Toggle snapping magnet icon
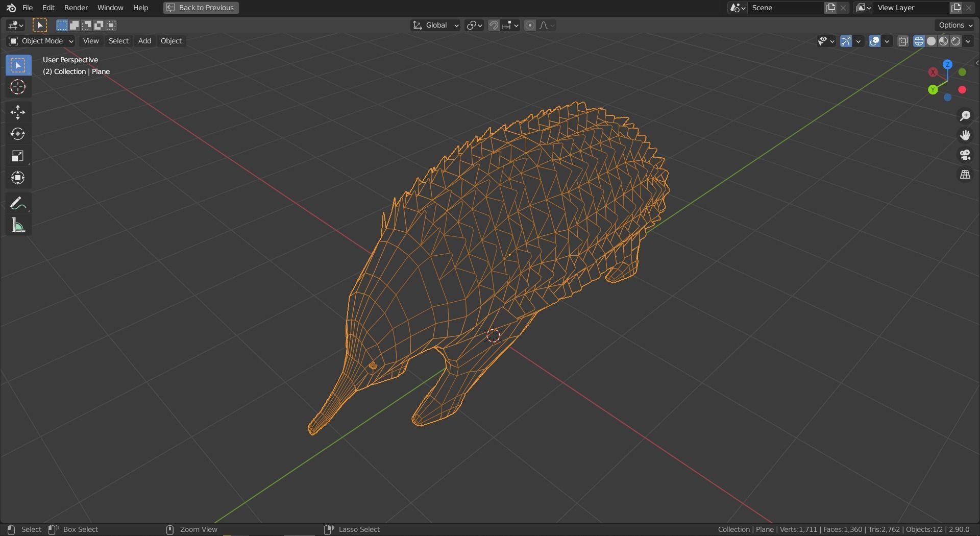Image resolution: width=980 pixels, height=536 pixels. 494,25
